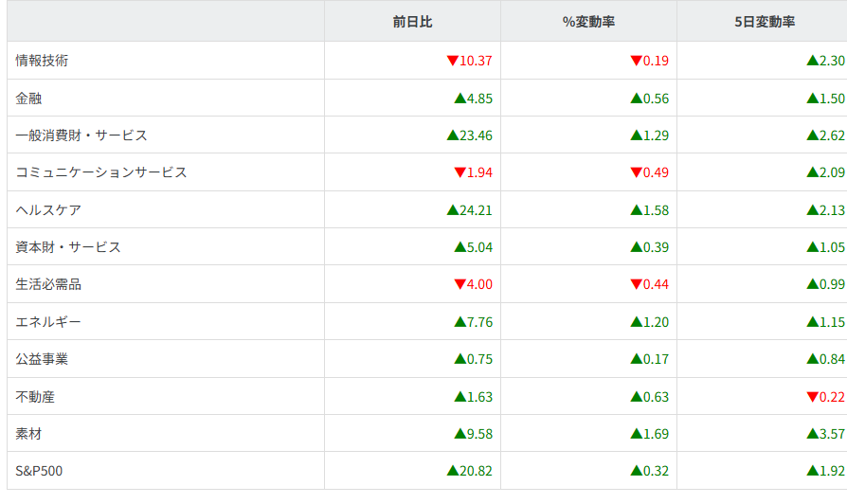
Task: Click the 不動産 sector label
Action: coord(35,396)
